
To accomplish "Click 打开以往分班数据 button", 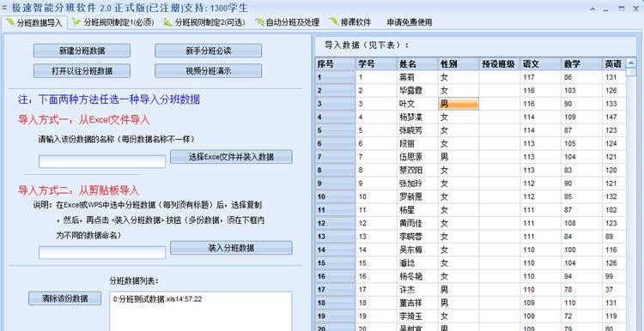I will pos(82,71).
